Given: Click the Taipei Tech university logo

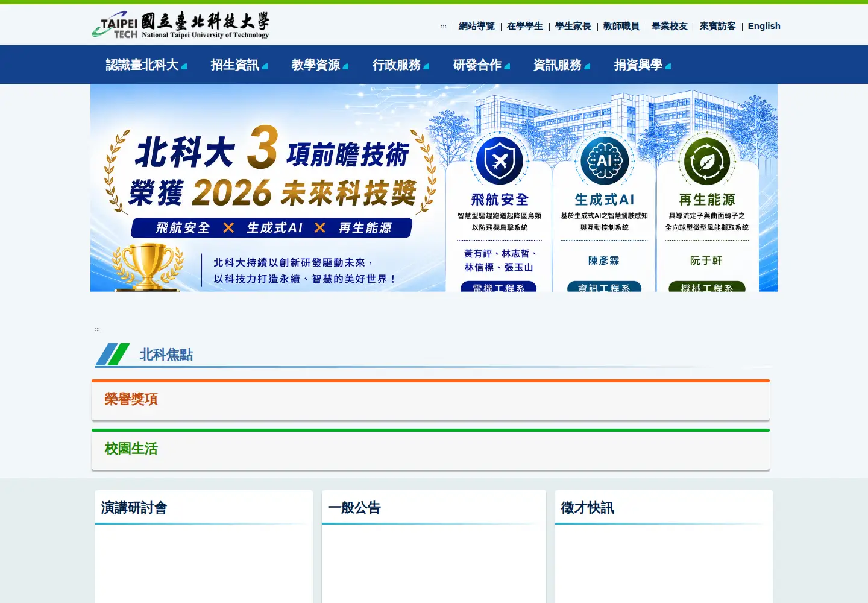Looking at the screenshot, I should click(x=180, y=25).
